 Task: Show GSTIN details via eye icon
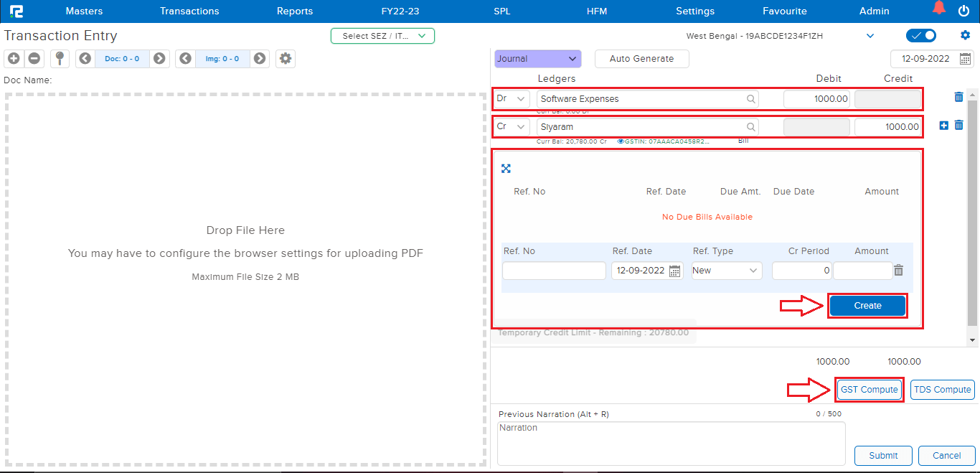tap(621, 141)
